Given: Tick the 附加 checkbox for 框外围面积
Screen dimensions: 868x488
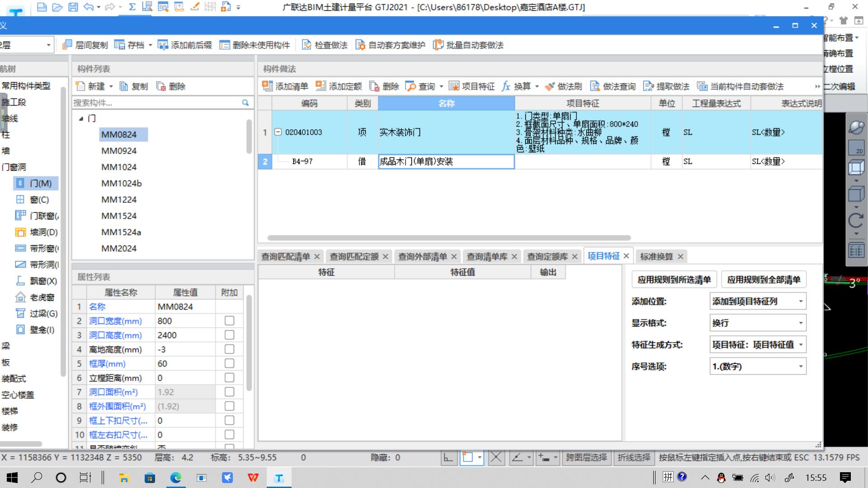Looking at the screenshot, I should [229, 406].
